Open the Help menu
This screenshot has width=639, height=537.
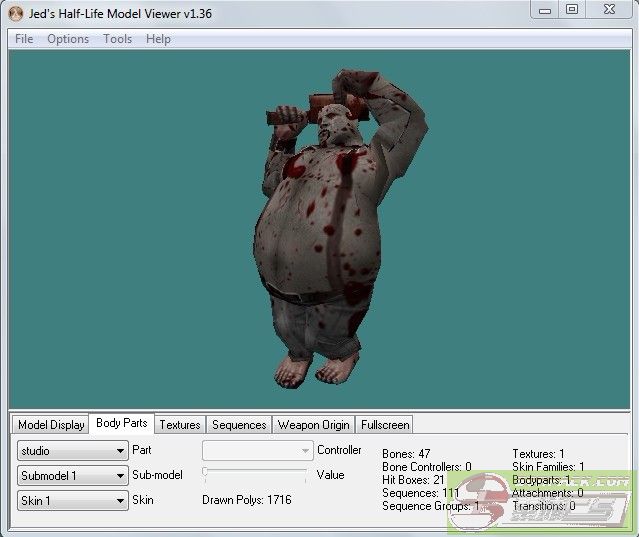[x=158, y=39]
